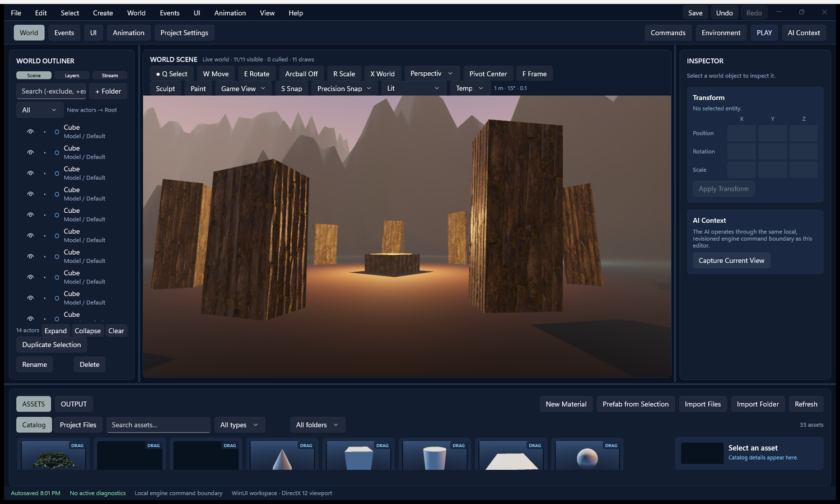Click the 'No active diagnostics' status text
The image size is (840, 504).
tap(97, 493)
